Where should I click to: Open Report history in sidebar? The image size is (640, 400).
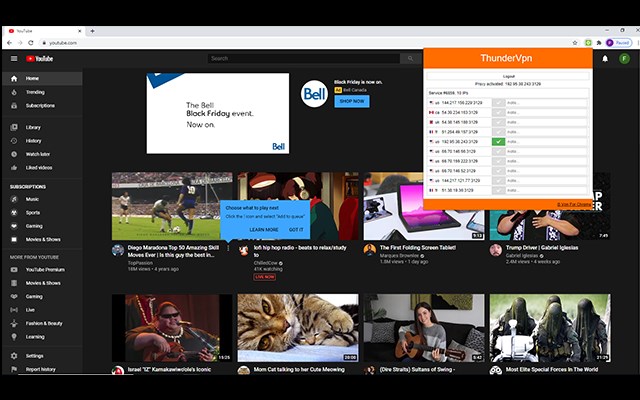click(x=42, y=369)
